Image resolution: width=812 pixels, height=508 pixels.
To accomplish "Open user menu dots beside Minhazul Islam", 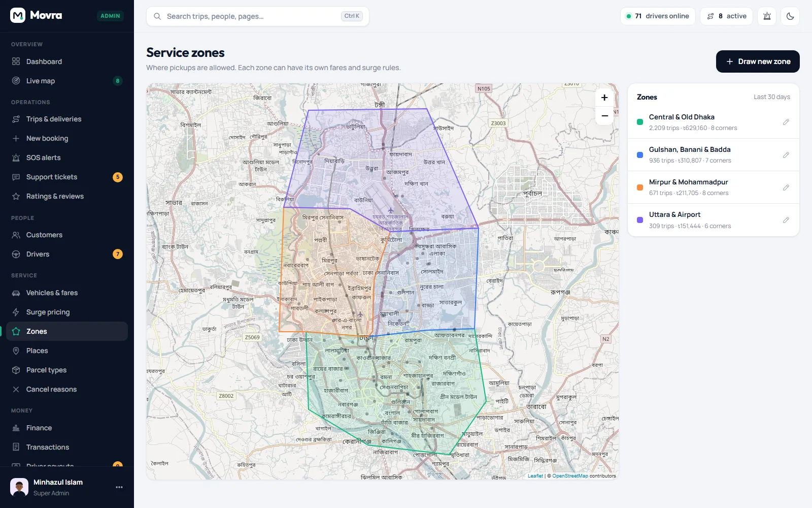I will 119,487.
